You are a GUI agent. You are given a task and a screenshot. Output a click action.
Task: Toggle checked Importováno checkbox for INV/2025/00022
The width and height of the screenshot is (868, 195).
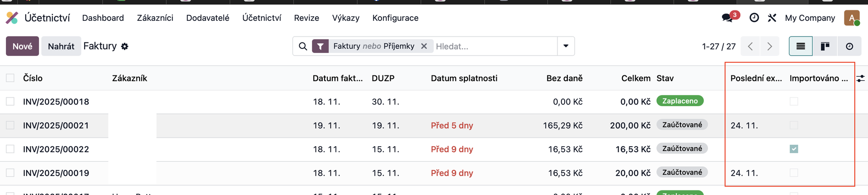(x=794, y=149)
